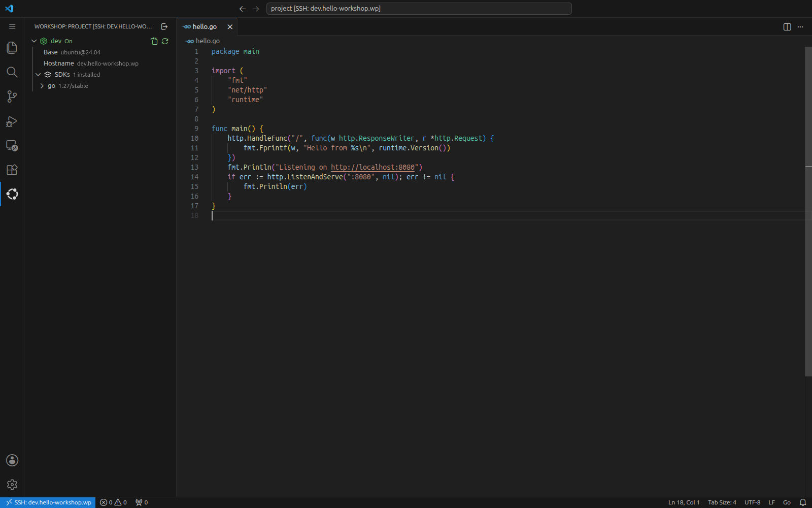Open the Remote Explorer view
This screenshot has width=812, height=508.
point(12,145)
